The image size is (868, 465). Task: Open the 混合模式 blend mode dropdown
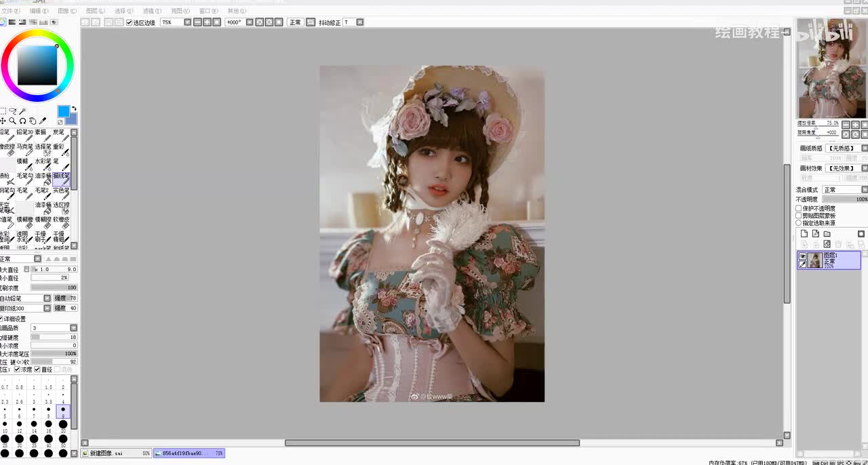(864, 190)
